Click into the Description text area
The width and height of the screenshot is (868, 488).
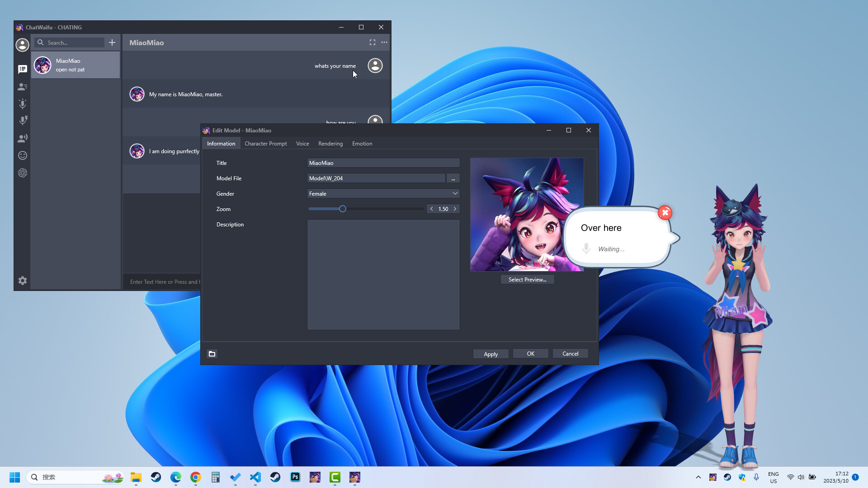click(x=383, y=275)
